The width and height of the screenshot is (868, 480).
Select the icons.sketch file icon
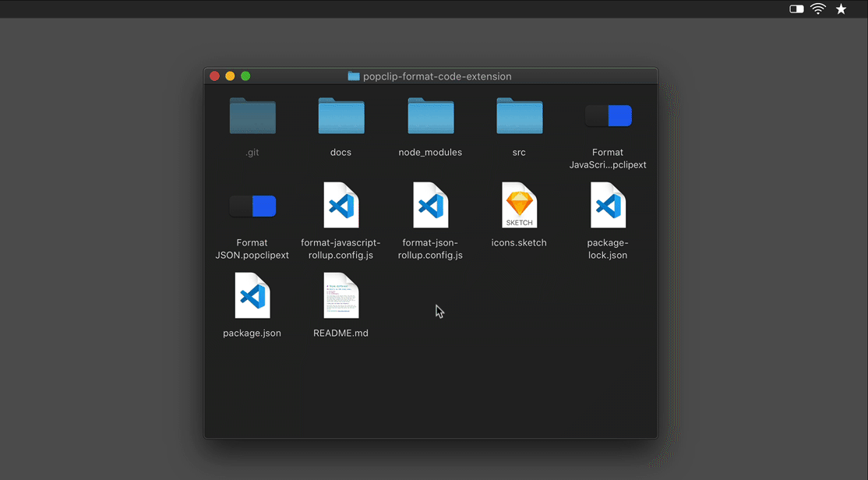coord(519,205)
